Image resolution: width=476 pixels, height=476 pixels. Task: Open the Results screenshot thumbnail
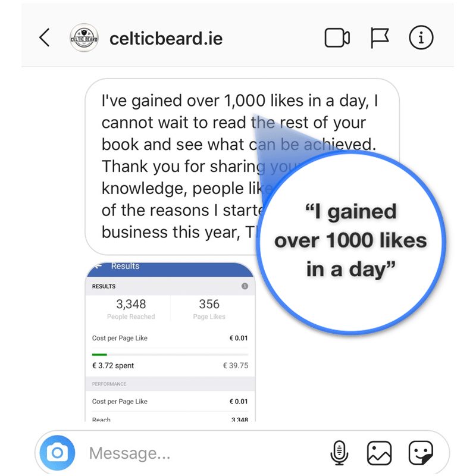tap(170, 342)
